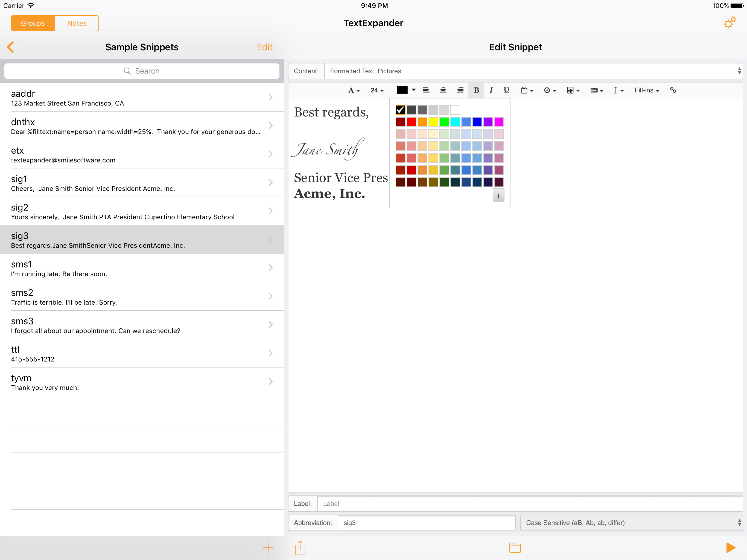
Task: Click the insert link icon in toolbar
Action: [x=673, y=90]
